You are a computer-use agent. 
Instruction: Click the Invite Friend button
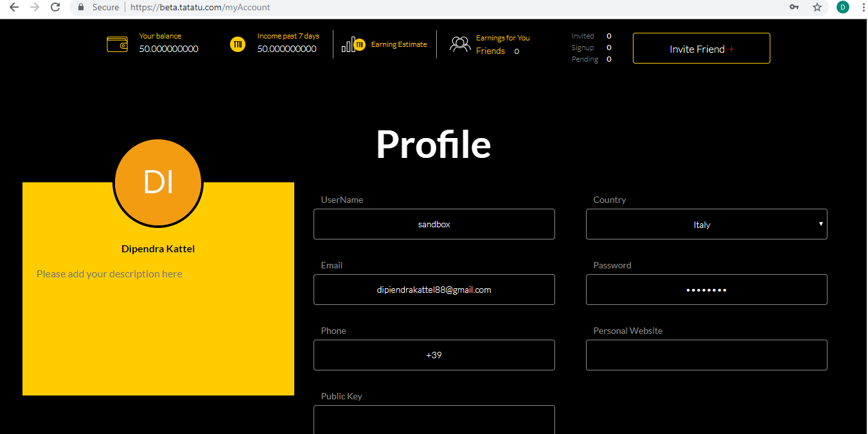(701, 48)
